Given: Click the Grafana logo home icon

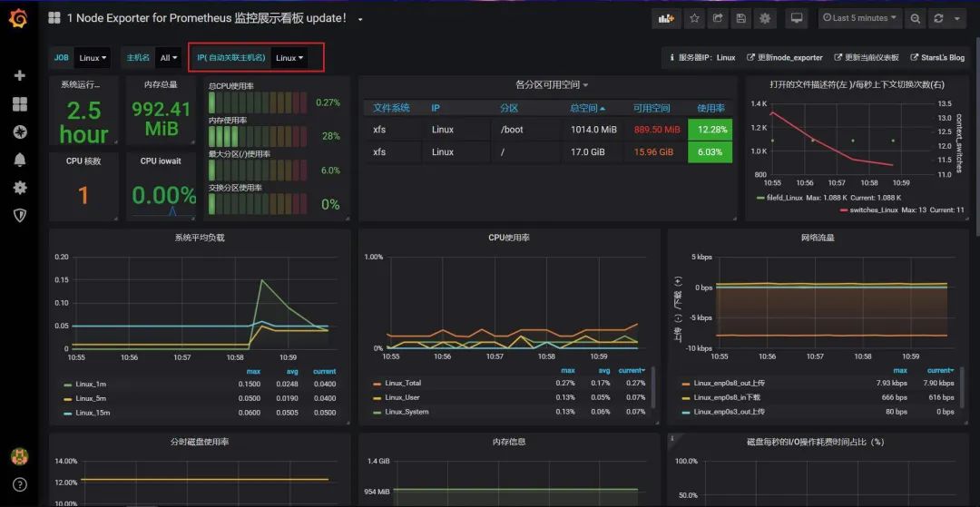Looking at the screenshot, I should (x=19, y=18).
